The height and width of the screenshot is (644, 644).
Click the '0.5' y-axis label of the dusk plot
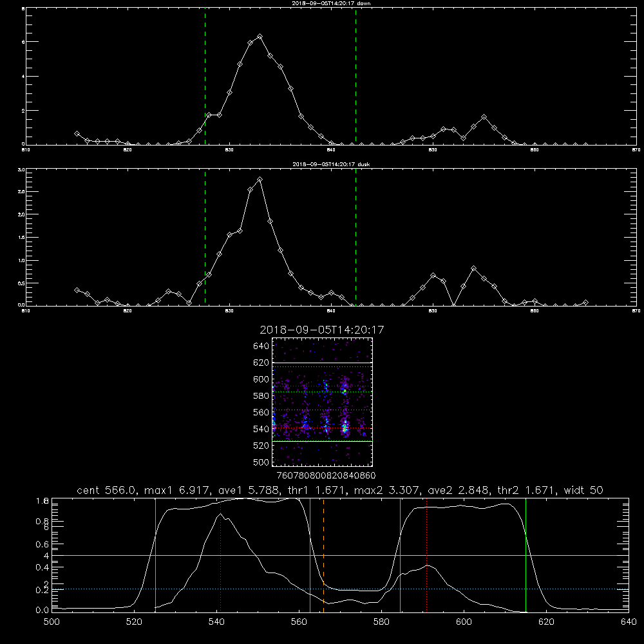tap(21, 283)
